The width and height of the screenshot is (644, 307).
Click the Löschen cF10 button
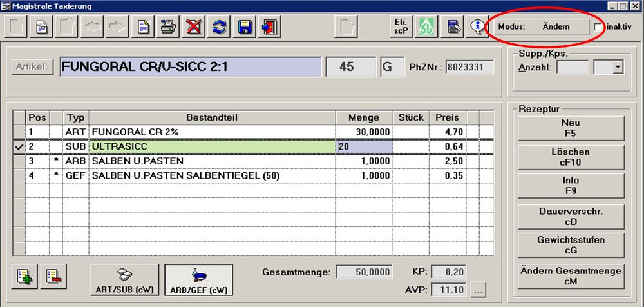(x=571, y=157)
